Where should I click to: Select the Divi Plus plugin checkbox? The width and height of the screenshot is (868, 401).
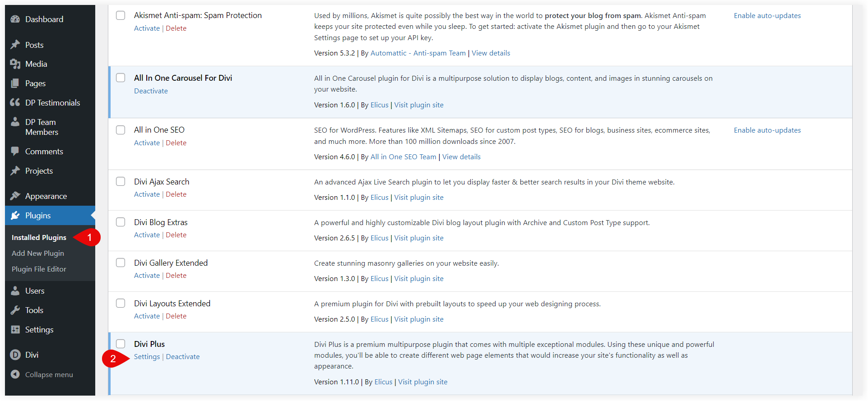pyautogui.click(x=121, y=344)
